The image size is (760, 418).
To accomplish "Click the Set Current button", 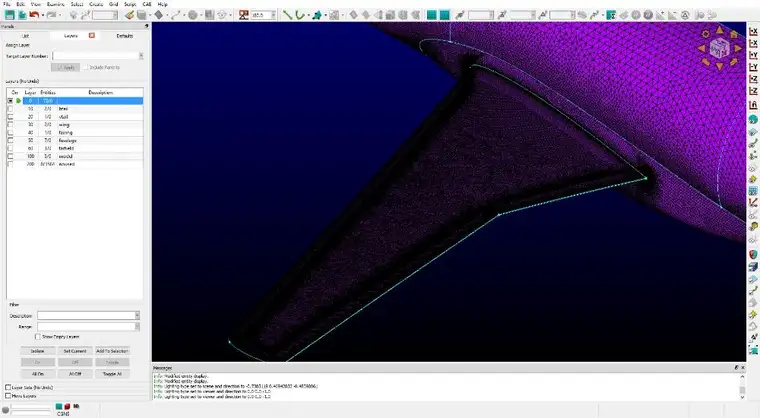I will coord(75,351).
